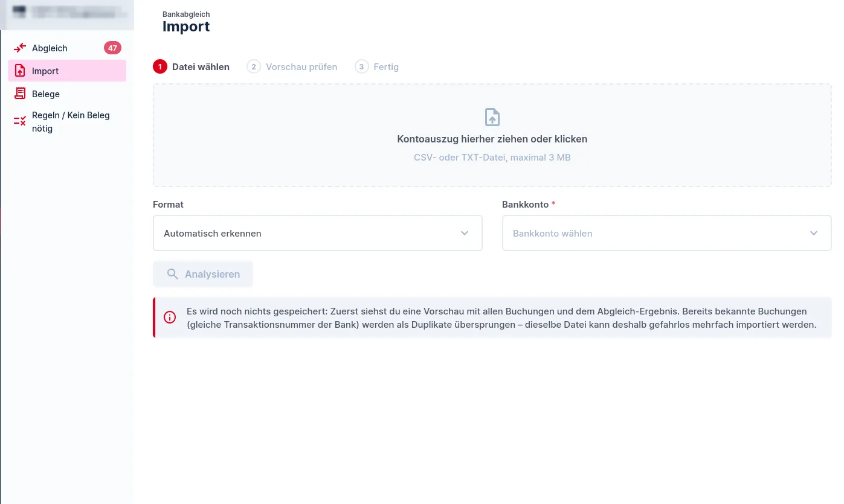Open 'Bankkonto wählen' combo box
The image size is (844, 504).
coord(667,233)
